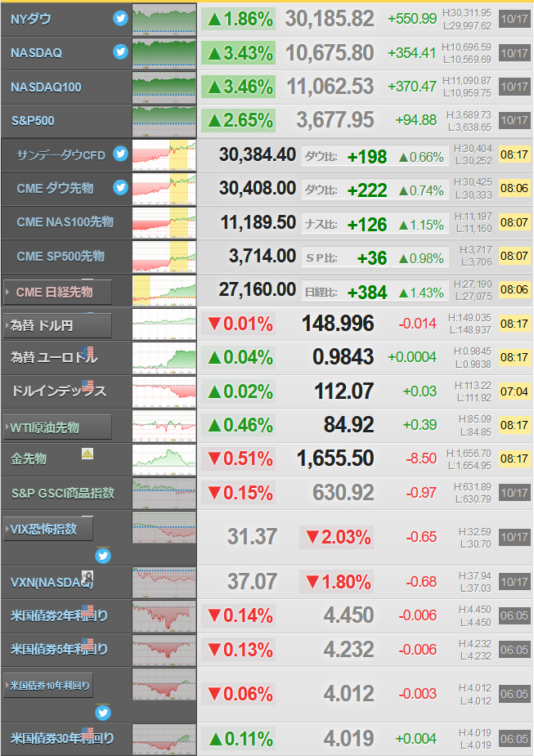
Task: Open the NYダウ link
Action: click(x=31, y=20)
